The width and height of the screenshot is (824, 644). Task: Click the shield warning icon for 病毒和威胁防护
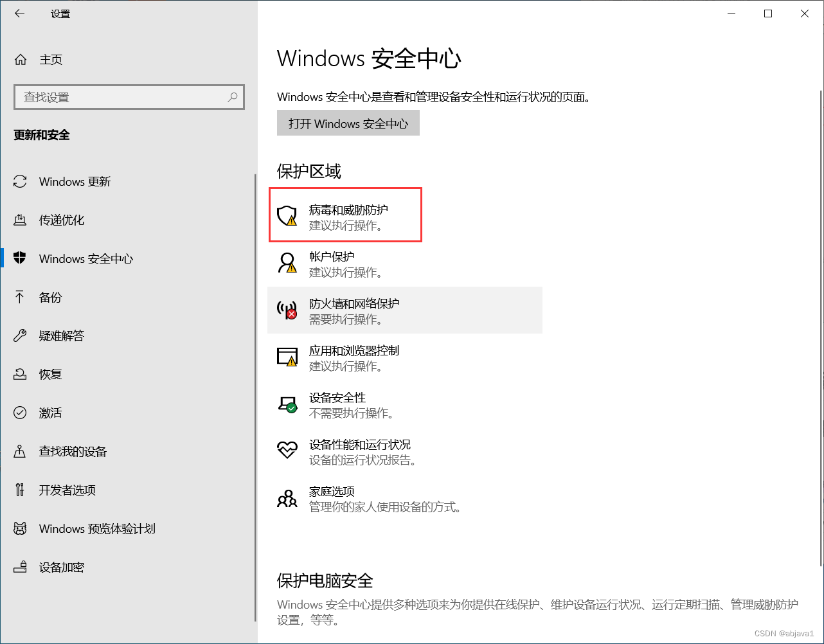[x=287, y=216]
